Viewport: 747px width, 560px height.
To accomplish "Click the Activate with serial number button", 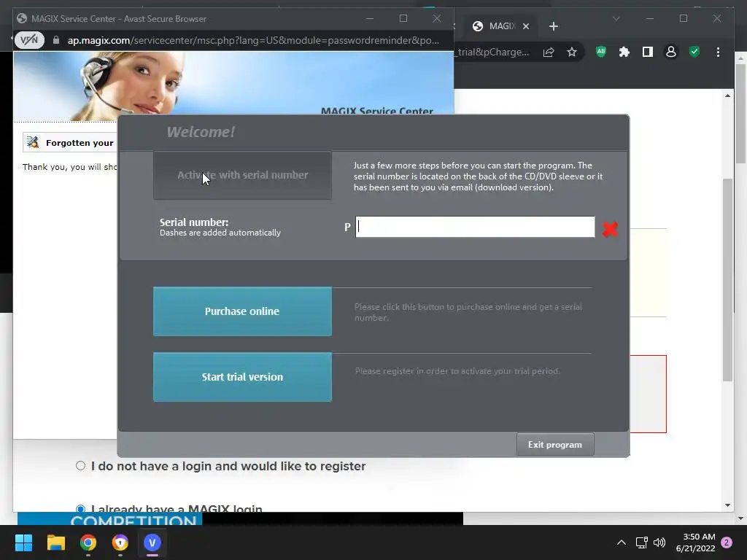I will pos(242,175).
